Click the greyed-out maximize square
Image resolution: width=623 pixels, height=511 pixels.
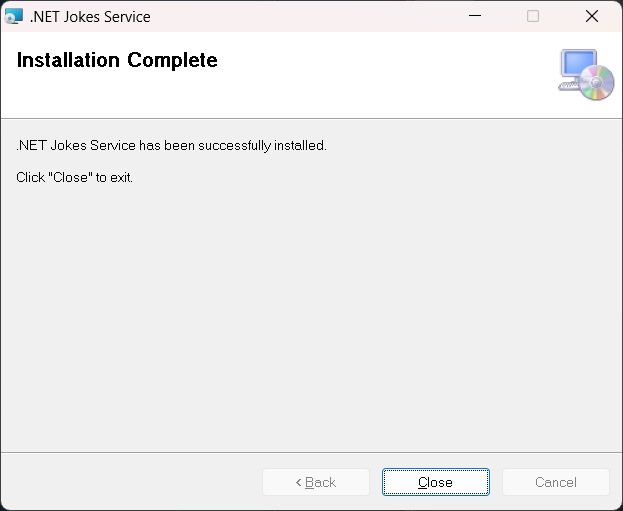[533, 16]
